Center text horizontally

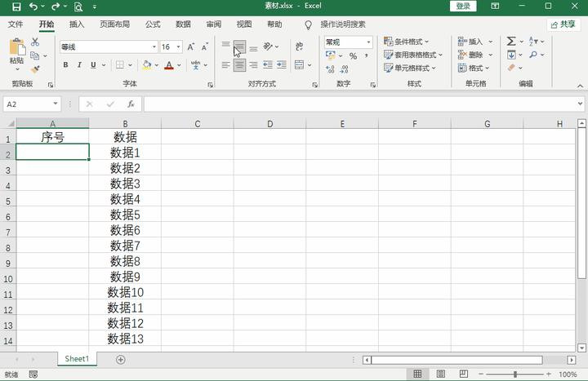pos(239,65)
